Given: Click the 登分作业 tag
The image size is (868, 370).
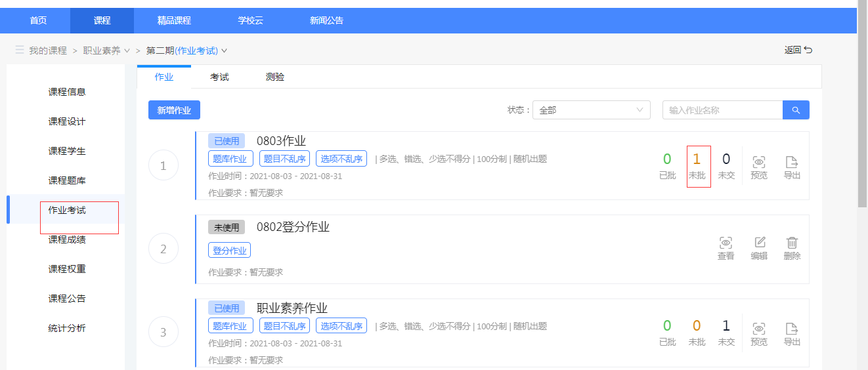Looking at the screenshot, I should 230,251.
